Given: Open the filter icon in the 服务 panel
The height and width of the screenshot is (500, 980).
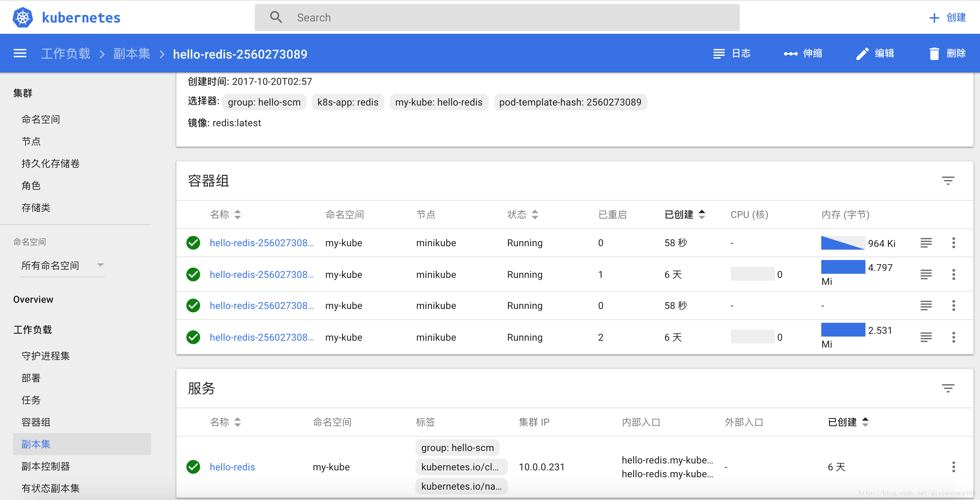Looking at the screenshot, I should click(x=948, y=388).
